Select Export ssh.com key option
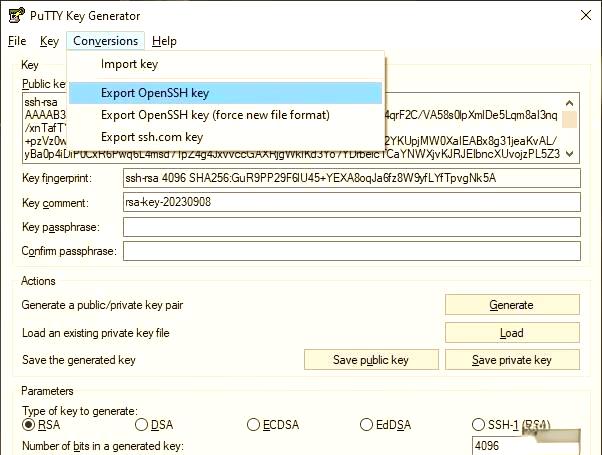 point(152,137)
